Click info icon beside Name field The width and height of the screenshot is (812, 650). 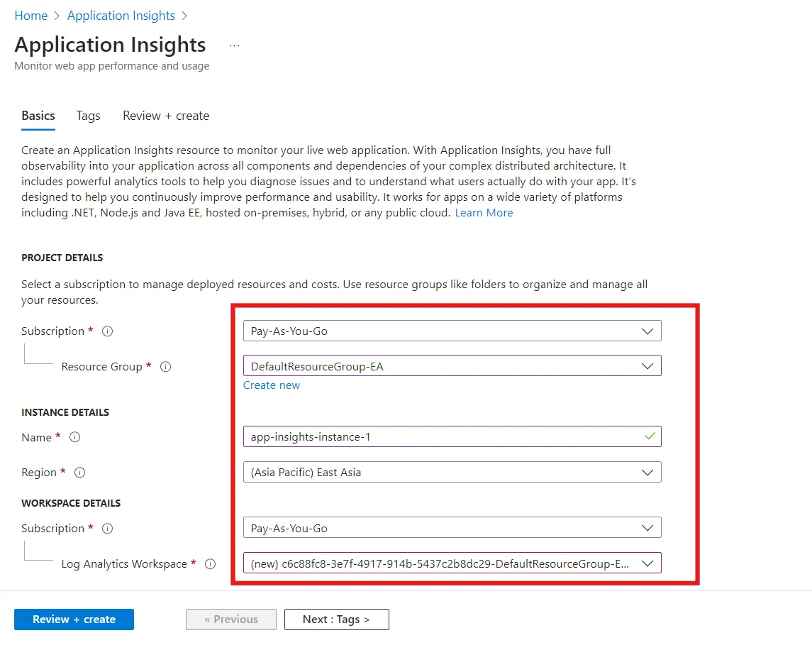pyautogui.click(x=74, y=438)
